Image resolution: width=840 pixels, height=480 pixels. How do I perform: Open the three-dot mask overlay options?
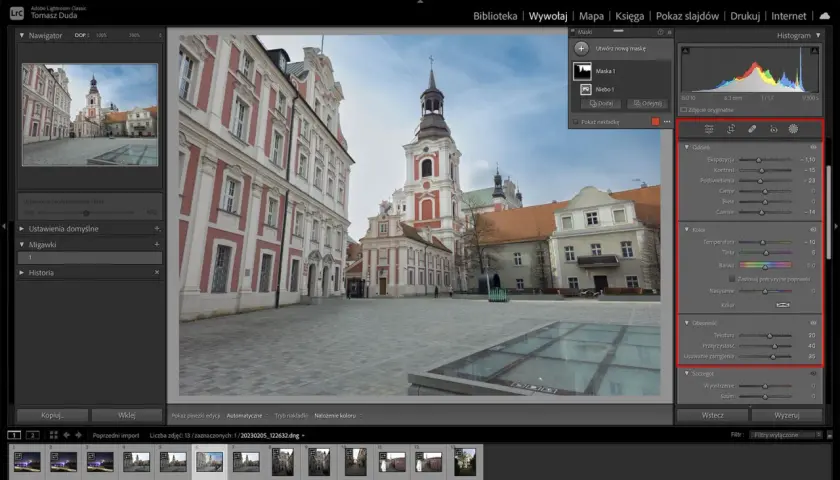click(667, 122)
